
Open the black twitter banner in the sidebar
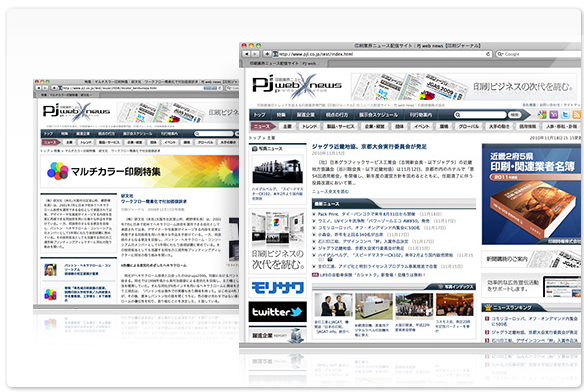click(x=277, y=312)
